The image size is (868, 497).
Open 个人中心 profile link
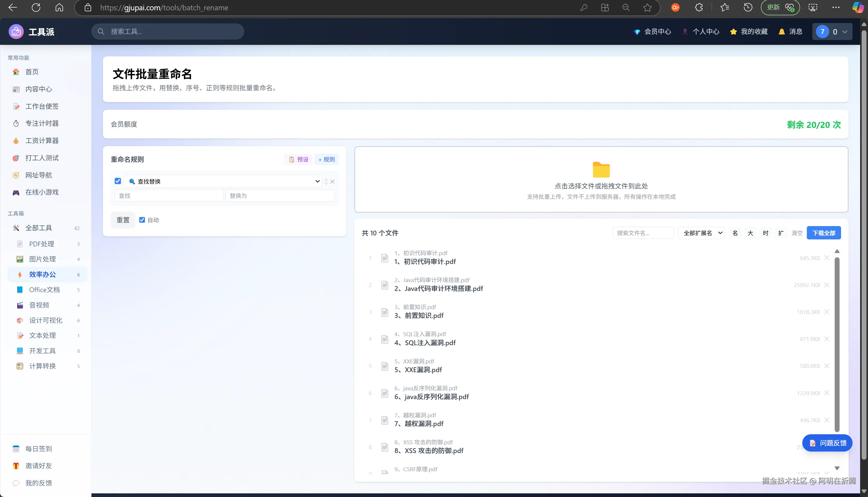701,32
